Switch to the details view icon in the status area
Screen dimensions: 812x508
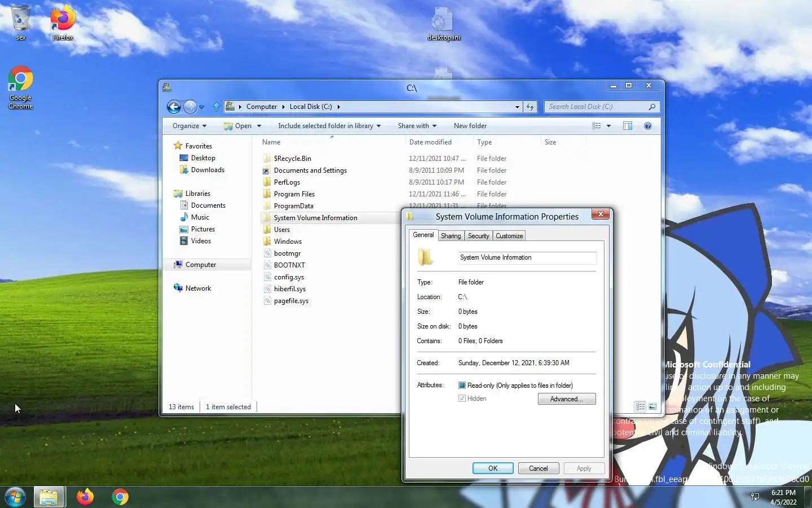coord(640,406)
